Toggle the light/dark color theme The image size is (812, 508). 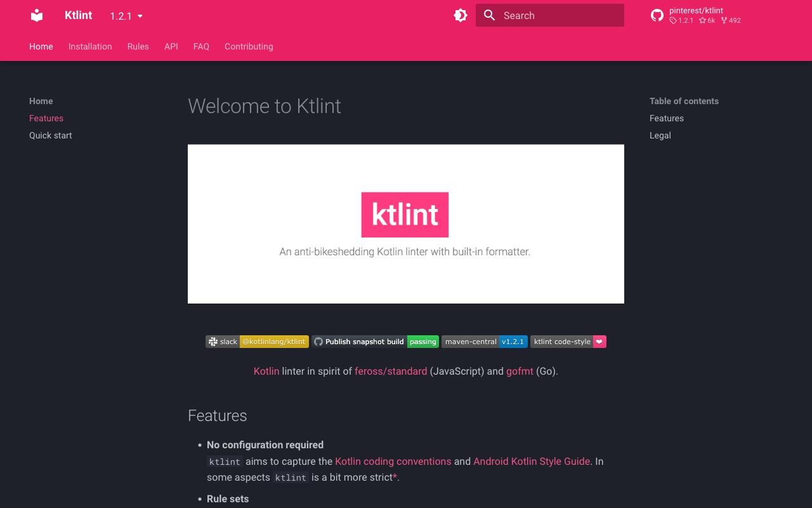(461, 15)
